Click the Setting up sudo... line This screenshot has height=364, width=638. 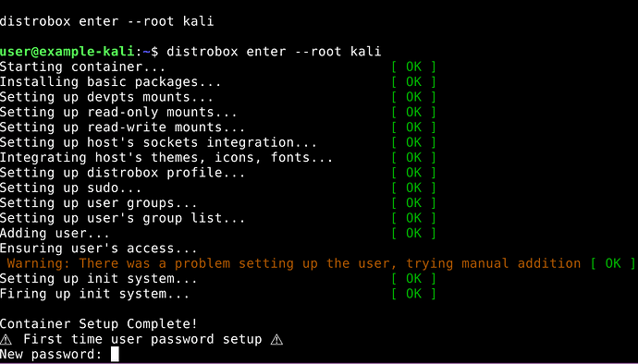pyautogui.click(x=71, y=188)
